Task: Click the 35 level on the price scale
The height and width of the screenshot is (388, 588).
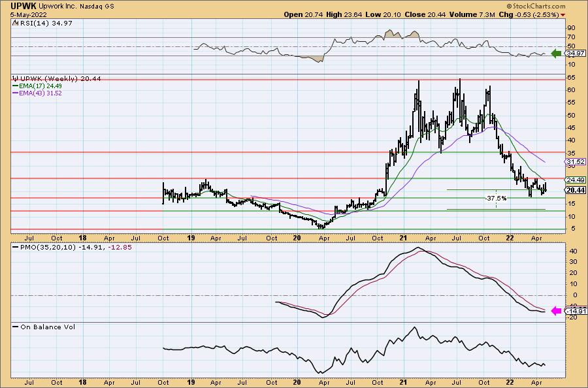Action: 571,154
